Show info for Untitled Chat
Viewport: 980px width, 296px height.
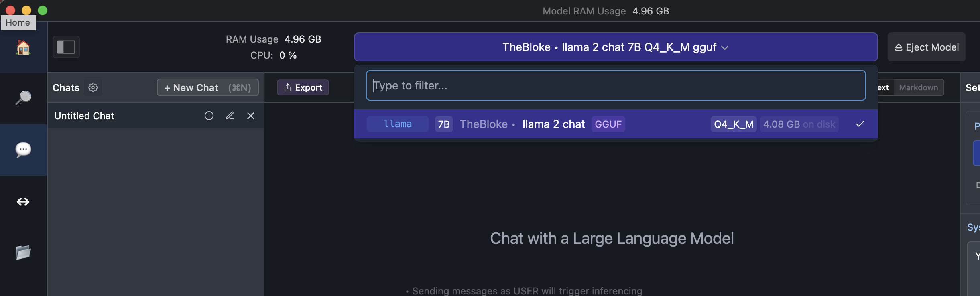coord(209,116)
